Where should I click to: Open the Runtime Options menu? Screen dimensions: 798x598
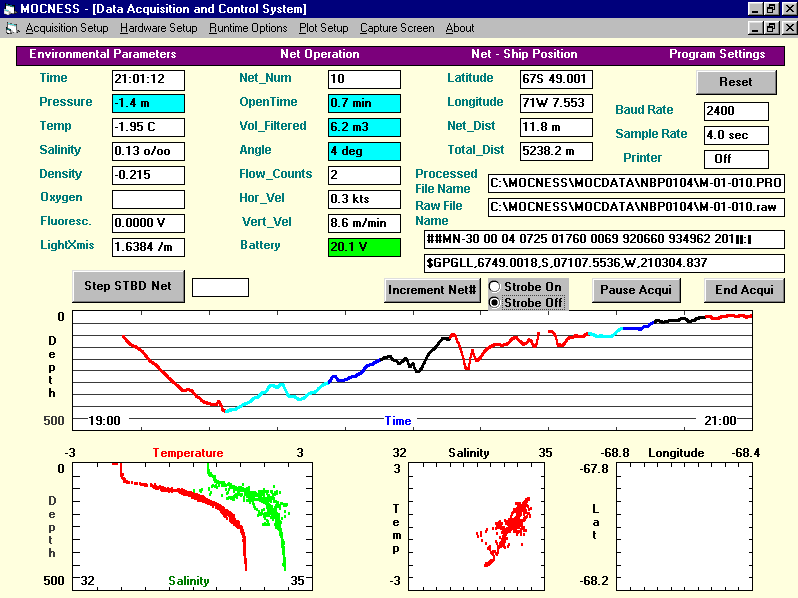coord(248,28)
